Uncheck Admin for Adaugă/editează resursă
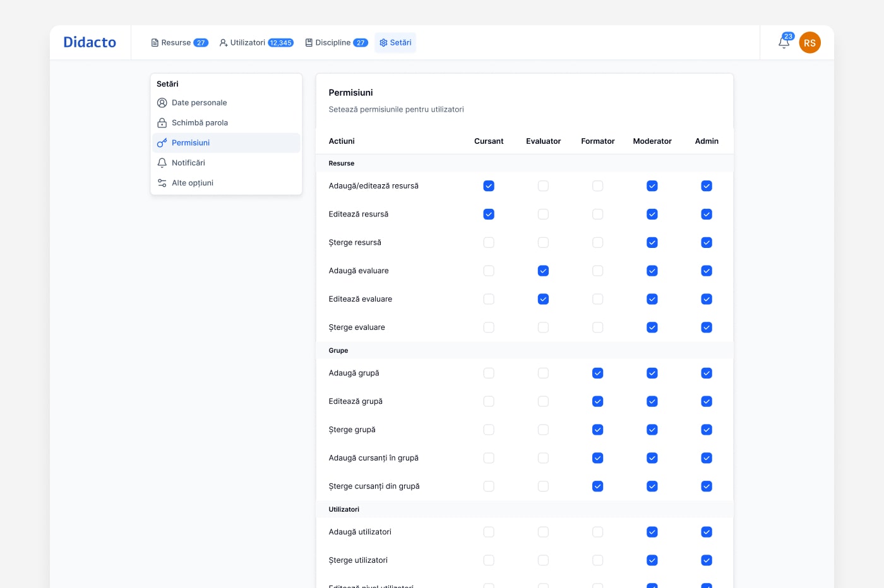The width and height of the screenshot is (884, 588). (707, 186)
